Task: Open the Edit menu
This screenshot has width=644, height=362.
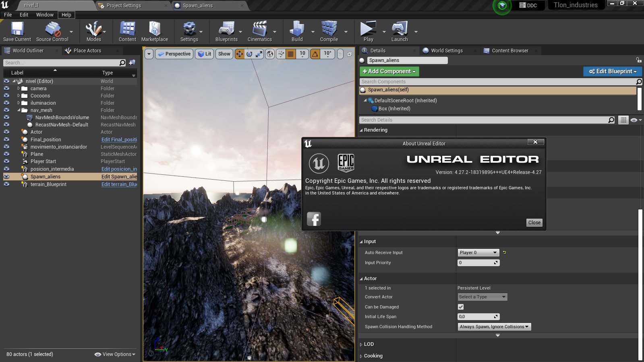Action: [x=24, y=15]
